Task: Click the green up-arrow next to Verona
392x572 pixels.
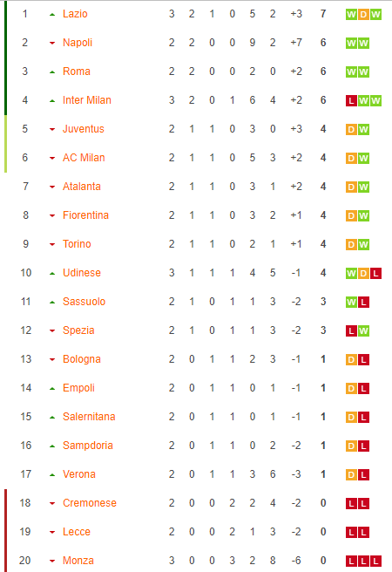Action: (x=52, y=474)
